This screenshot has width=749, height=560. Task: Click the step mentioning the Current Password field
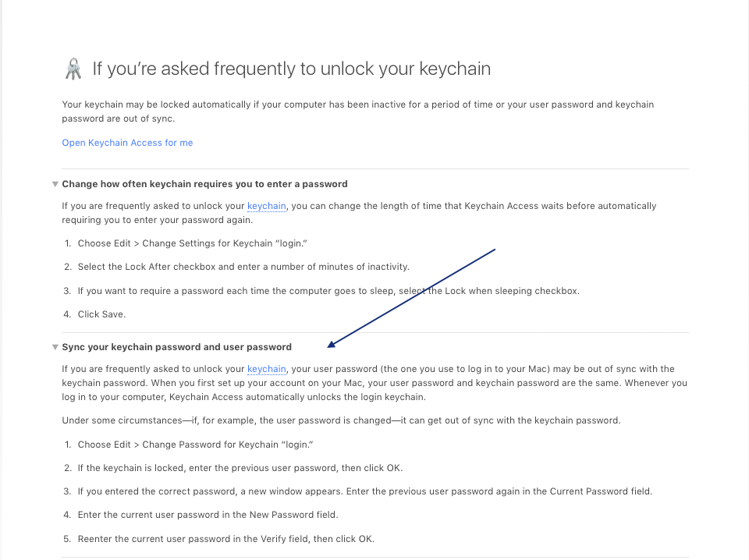[365, 491]
